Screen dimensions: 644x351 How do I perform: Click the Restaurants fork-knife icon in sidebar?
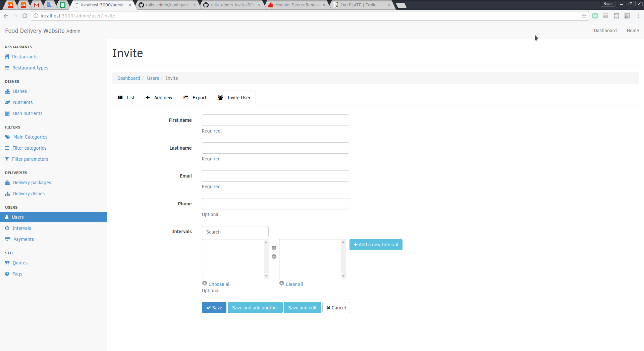click(x=7, y=57)
